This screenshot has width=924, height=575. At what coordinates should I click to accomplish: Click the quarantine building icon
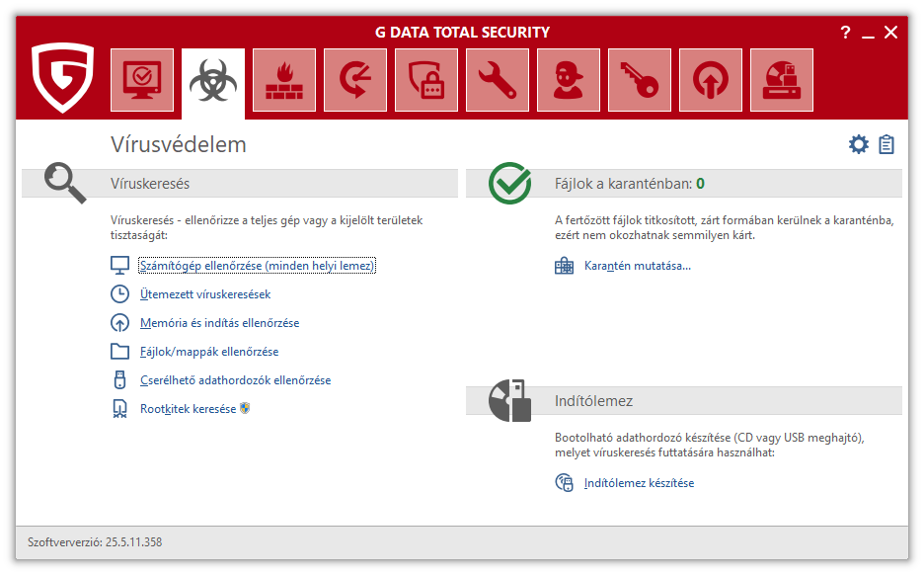(564, 266)
